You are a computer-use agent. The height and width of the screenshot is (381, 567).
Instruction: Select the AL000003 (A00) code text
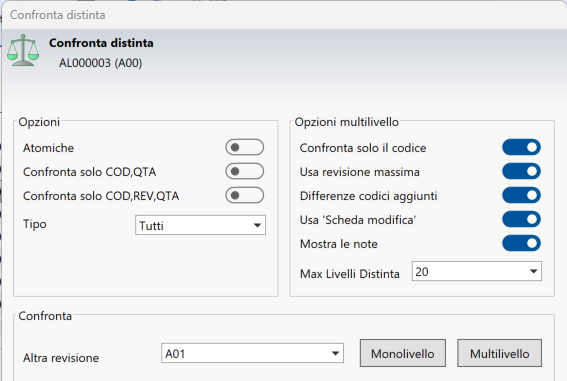pos(101,63)
